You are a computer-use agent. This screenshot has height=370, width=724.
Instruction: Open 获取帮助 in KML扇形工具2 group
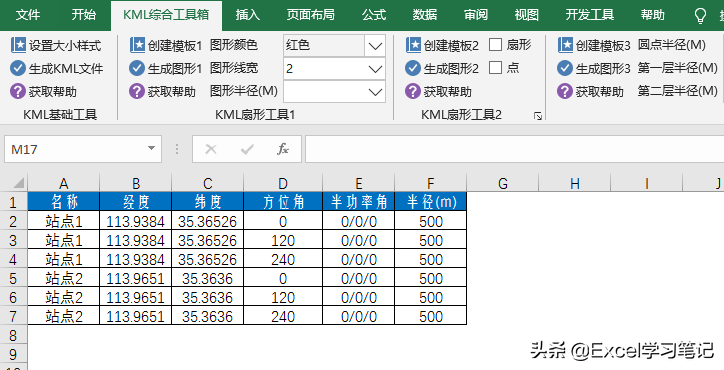click(438, 91)
